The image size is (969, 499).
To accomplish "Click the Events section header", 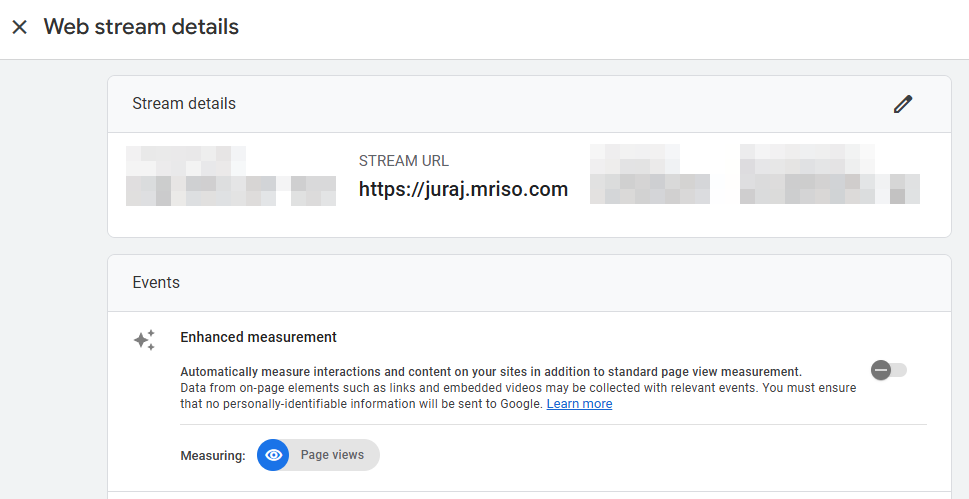I will tap(156, 283).
